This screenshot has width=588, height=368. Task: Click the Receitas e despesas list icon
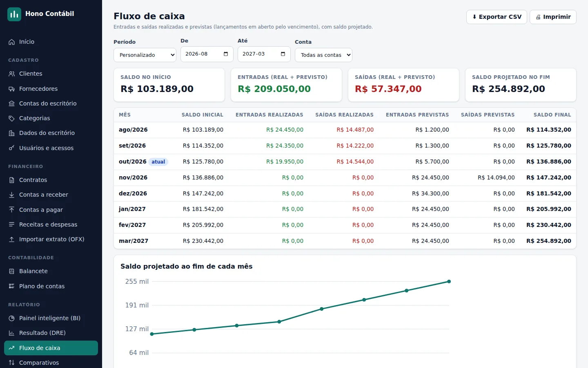click(11, 224)
